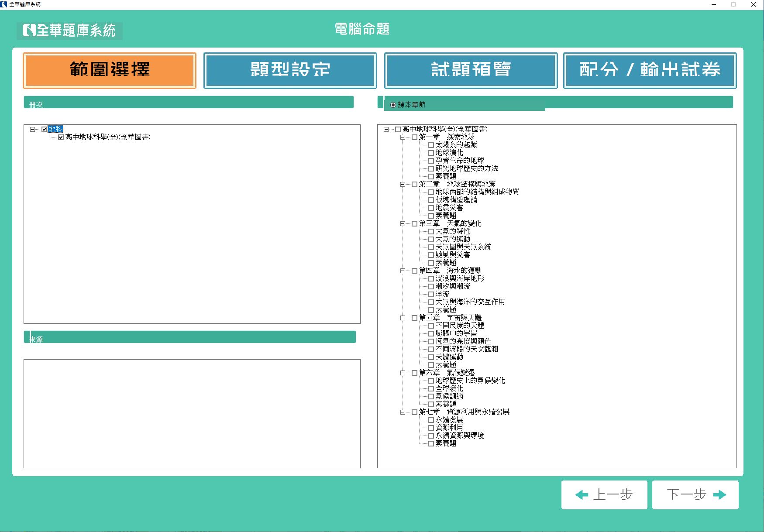
Task: Check the 第七章 資源利用與永續發展 checkbox
Action: coord(414,412)
